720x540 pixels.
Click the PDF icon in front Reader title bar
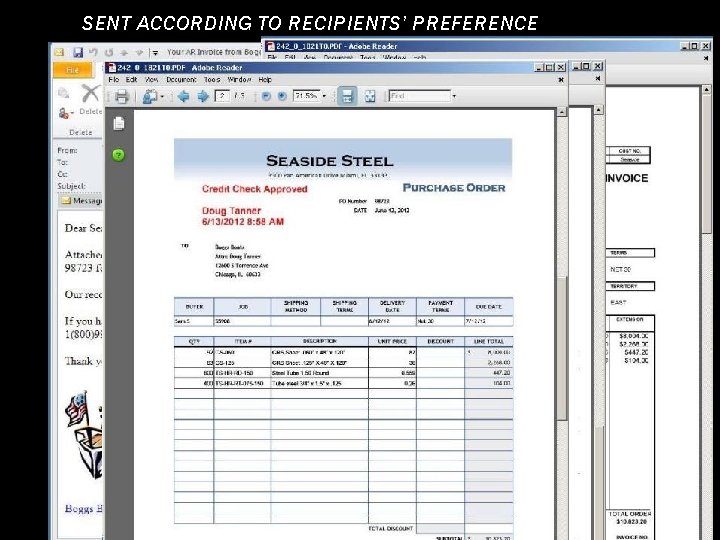tap(112, 68)
